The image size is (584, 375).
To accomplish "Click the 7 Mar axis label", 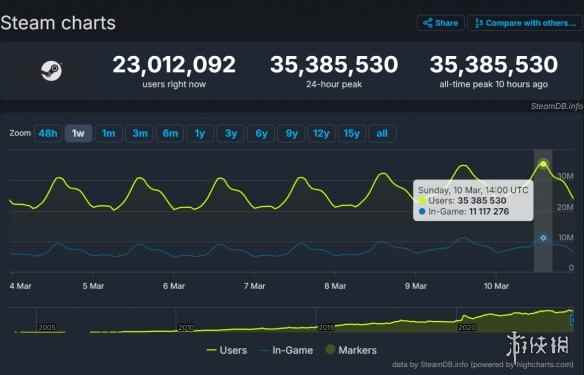I will [254, 286].
